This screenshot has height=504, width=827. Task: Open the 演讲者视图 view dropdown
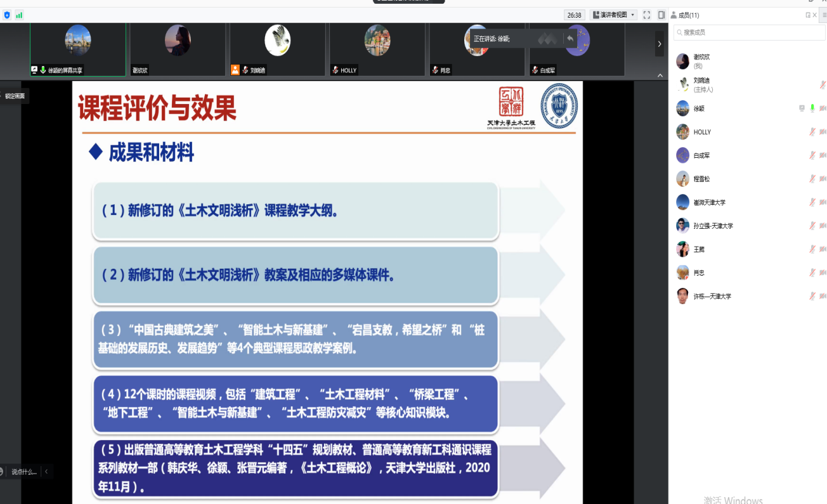point(613,15)
